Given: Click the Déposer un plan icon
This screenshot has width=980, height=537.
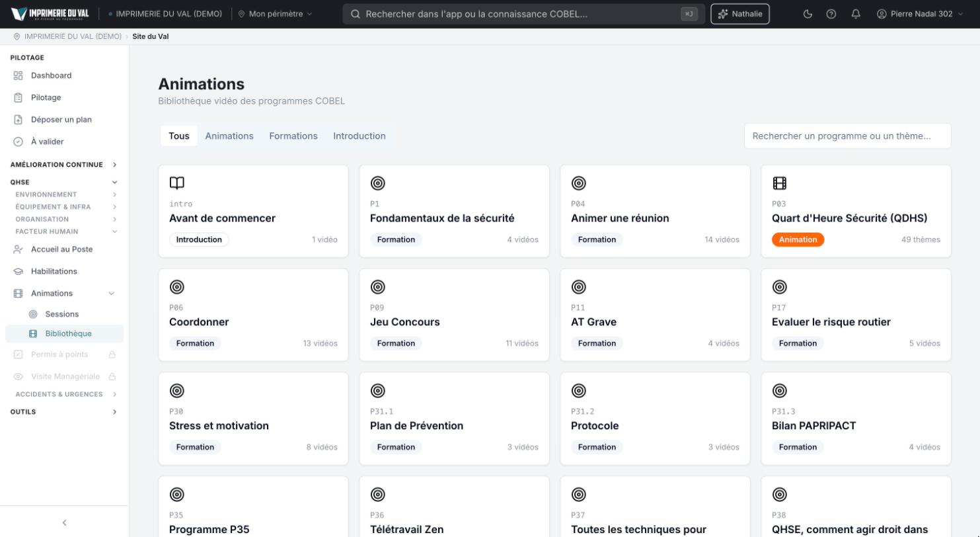Looking at the screenshot, I should [19, 120].
